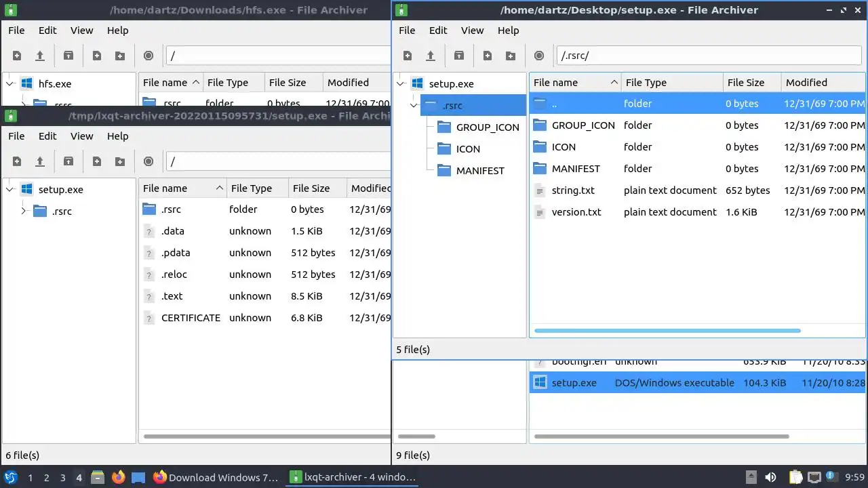This screenshot has width=868, height=488.
Task: Switch to Download Windows 7 Firefox task
Action: coord(216,477)
